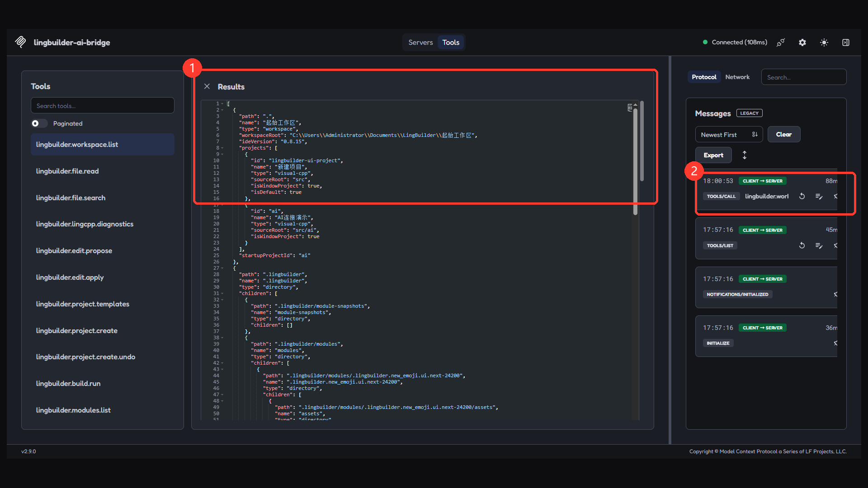868x488 pixels.
Task: Select lingbuilder.lingcpp.diagnostics tool
Action: pyautogui.click(x=103, y=224)
